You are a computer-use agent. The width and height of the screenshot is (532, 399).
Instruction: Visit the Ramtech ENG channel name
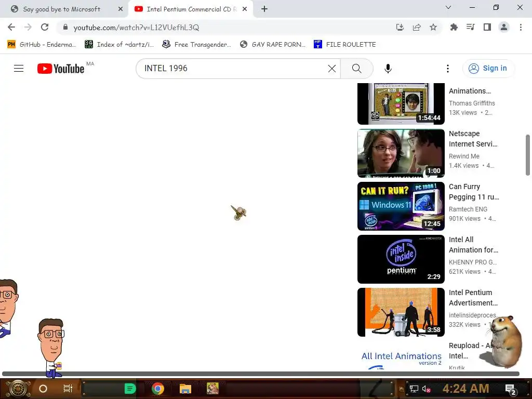point(468,209)
